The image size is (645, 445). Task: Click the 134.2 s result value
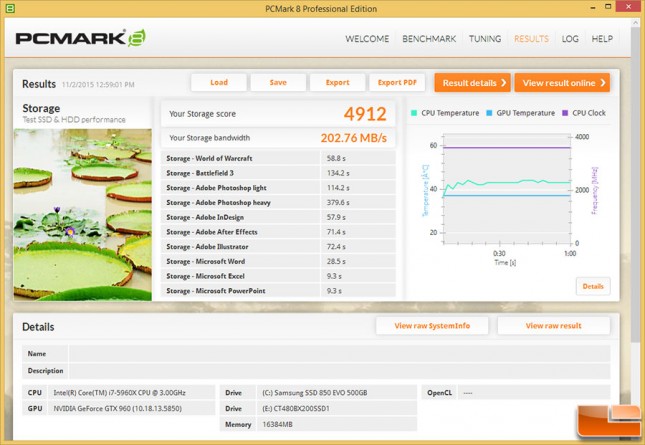(x=338, y=173)
